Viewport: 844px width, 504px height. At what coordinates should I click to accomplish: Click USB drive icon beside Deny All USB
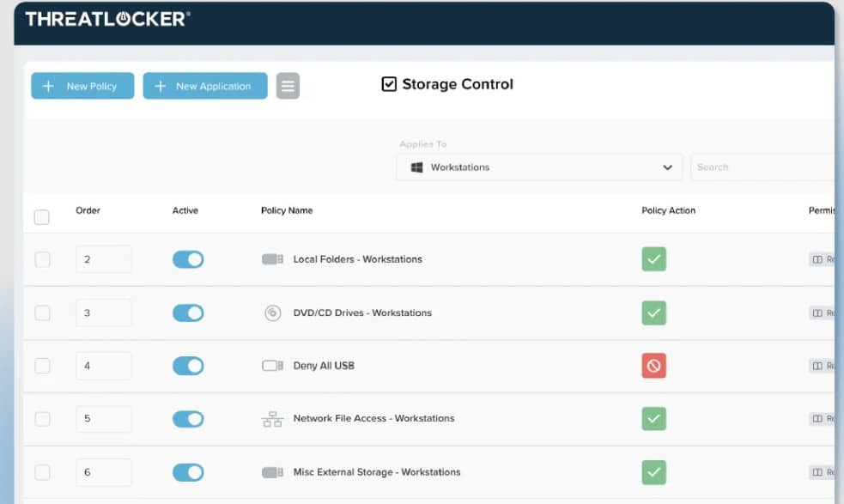272,366
